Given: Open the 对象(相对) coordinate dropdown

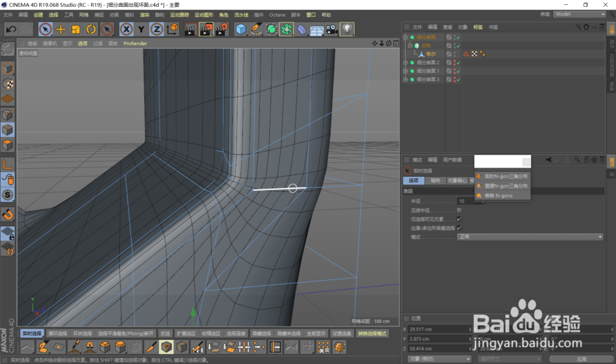Looking at the screenshot, I should coord(439,359).
